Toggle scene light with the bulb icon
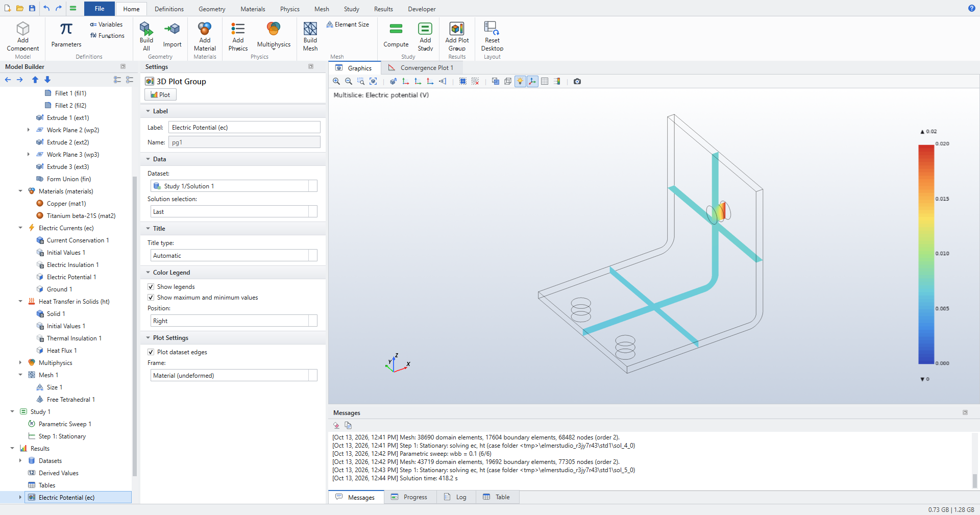The image size is (980, 515). (520, 81)
